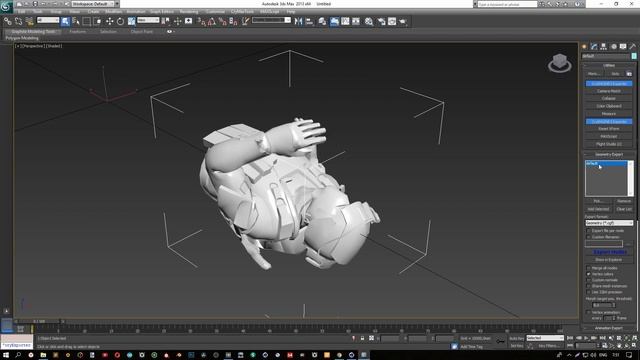Click the object color swatch beside the name field
Screen dimensions: 640x360
[x=634, y=56]
